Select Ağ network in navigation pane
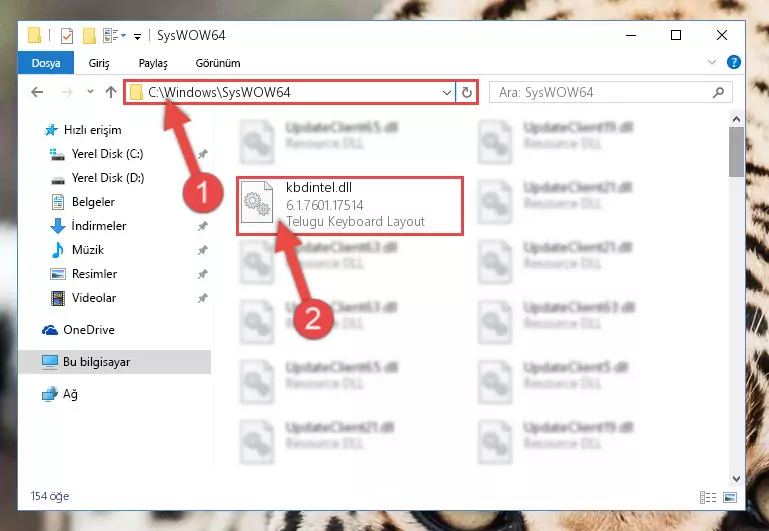This screenshot has width=769, height=531. [70, 394]
